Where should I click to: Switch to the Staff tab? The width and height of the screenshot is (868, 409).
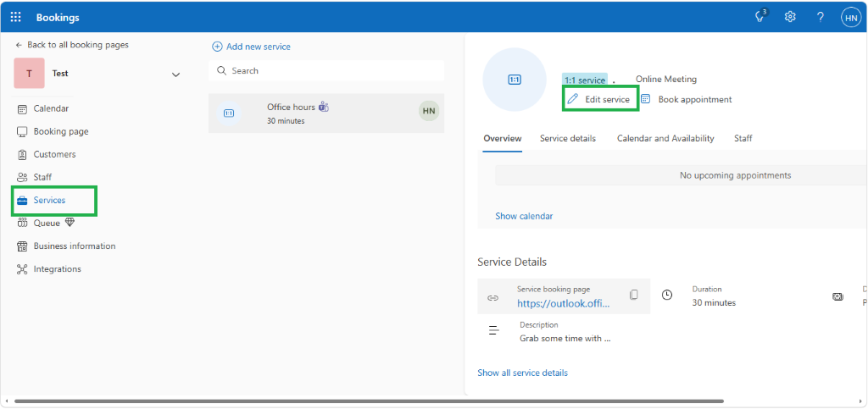743,139
